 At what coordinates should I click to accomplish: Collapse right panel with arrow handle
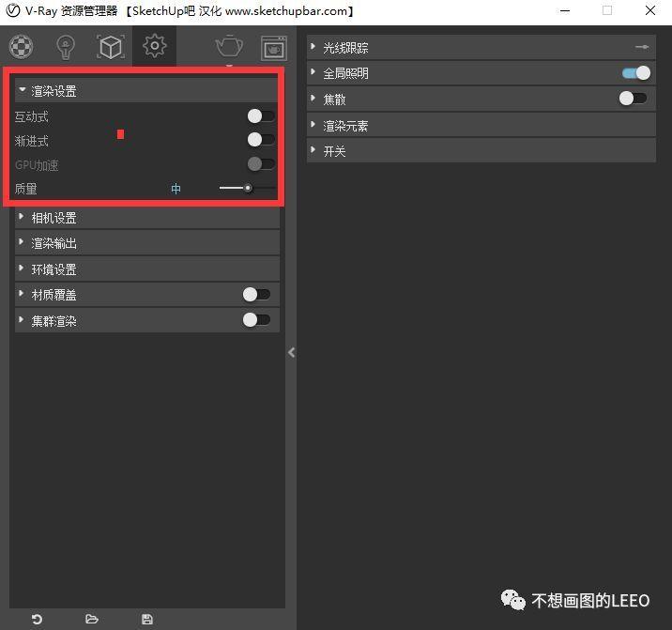tap(292, 352)
